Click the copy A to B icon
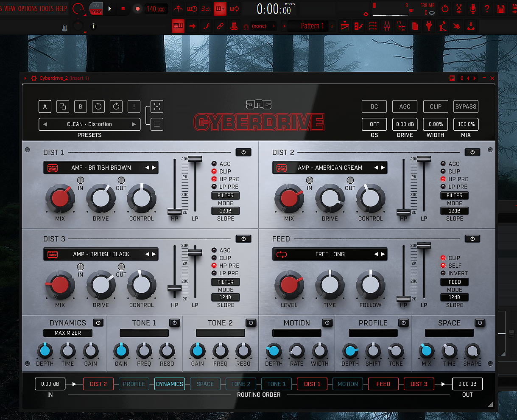The image size is (517, 420). (x=63, y=106)
